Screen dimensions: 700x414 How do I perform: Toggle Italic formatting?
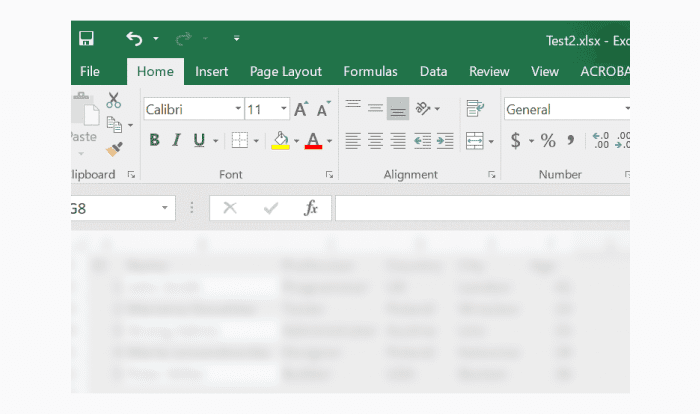[x=177, y=141]
